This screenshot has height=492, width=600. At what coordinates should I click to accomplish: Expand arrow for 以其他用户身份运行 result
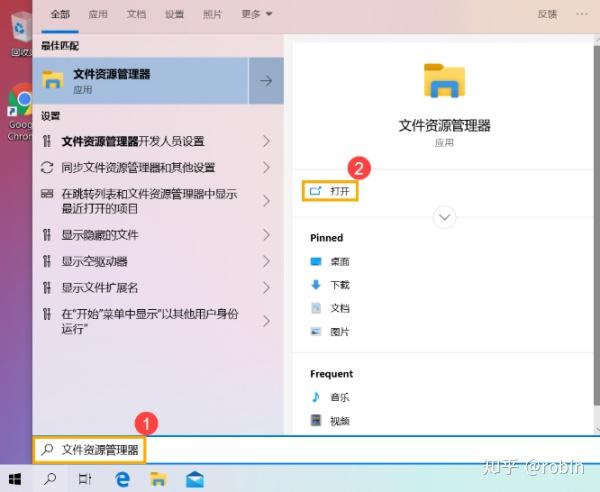pyautogui.click(x=267, y=321)
